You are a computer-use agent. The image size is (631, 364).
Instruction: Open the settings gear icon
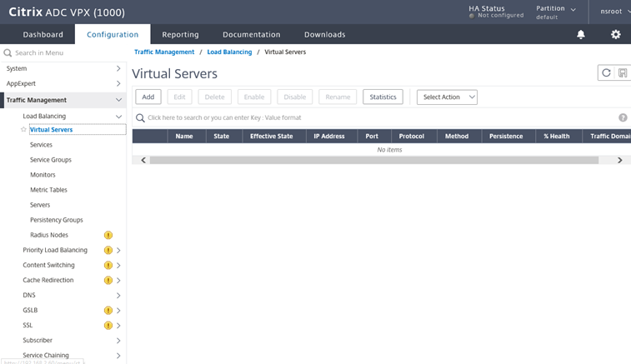(x=616, y=35)
